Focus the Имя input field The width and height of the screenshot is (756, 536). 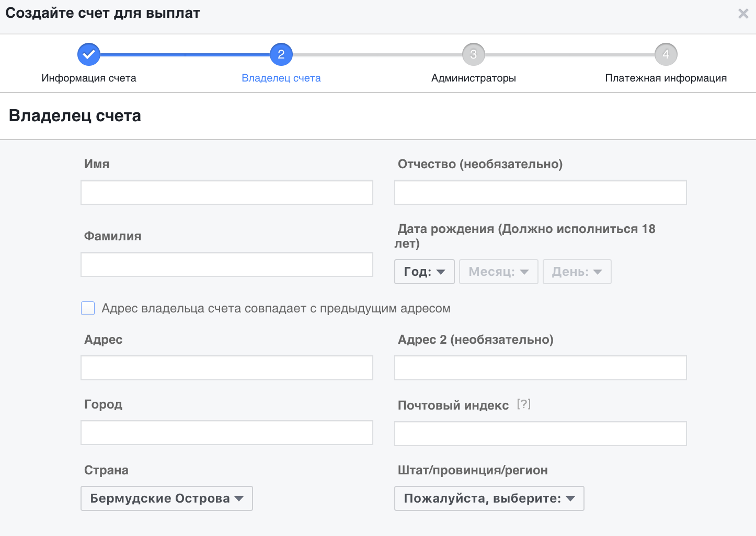tap(227, 192)
